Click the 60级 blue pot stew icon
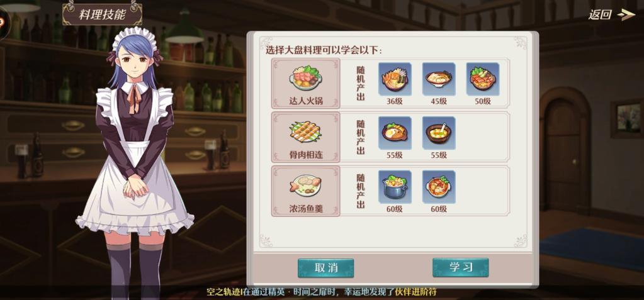This screenshot has height=300, width=644. tap(395, 187)
